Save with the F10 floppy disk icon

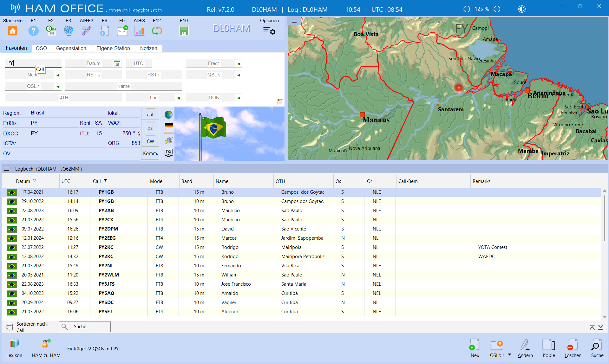184,31
